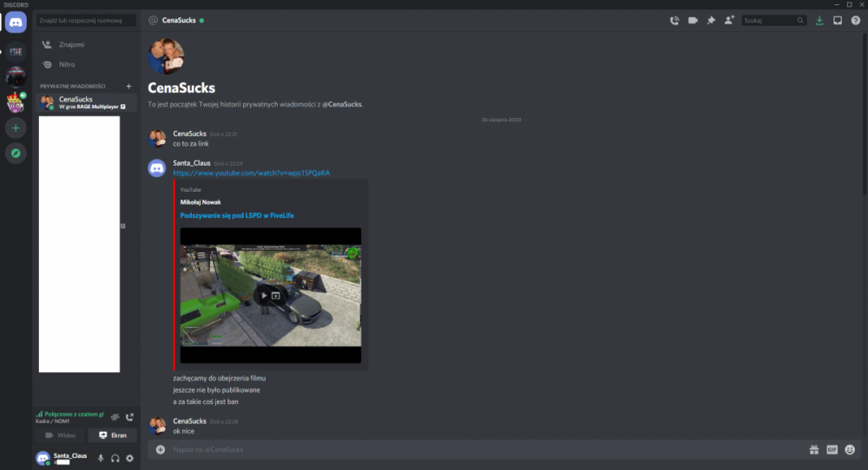Screen dimensions: 868x470
Task: Open the GIF picker
Action: pos(832,449)
